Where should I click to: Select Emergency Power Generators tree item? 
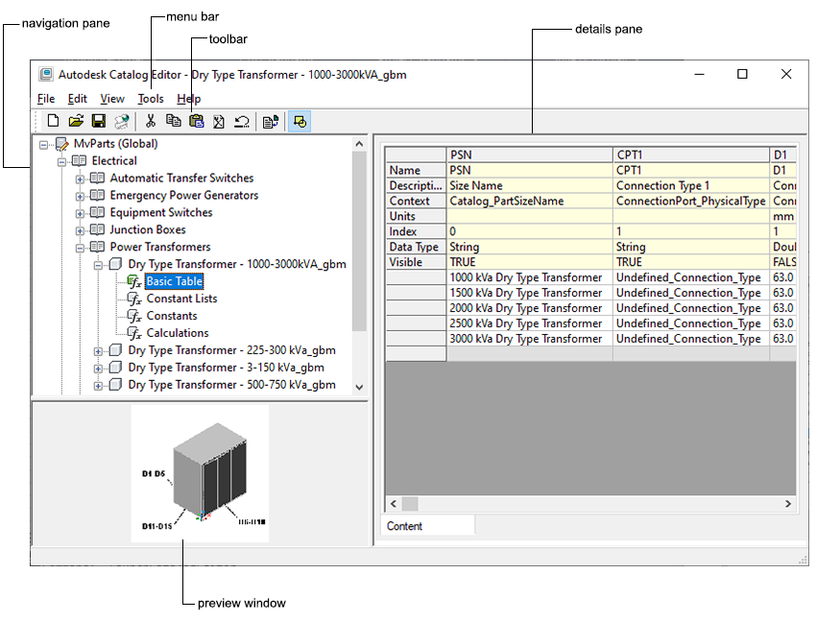coord(183,195)
